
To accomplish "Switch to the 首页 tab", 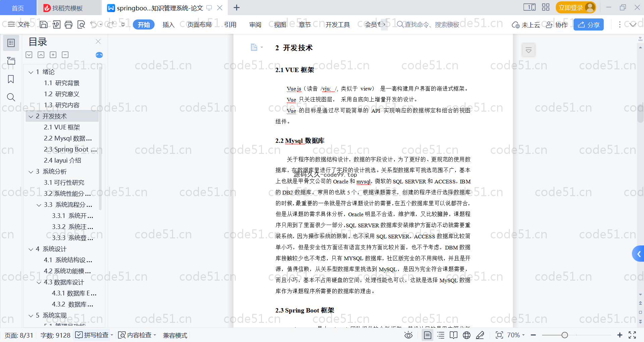I will [18, 8].
